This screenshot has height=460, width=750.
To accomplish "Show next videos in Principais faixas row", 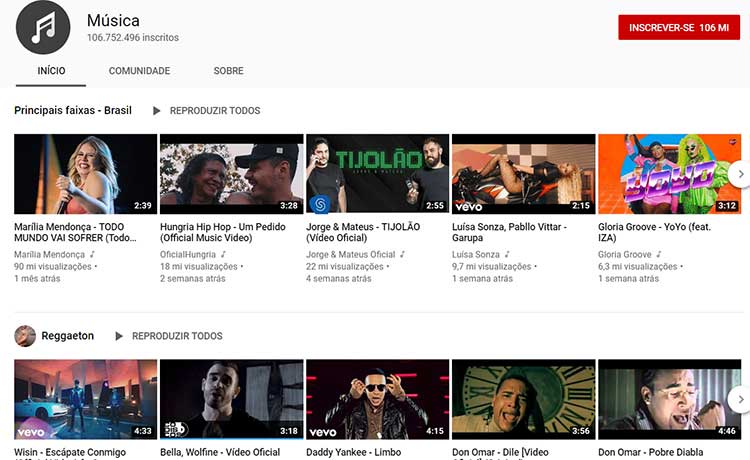I will point(740,174).
